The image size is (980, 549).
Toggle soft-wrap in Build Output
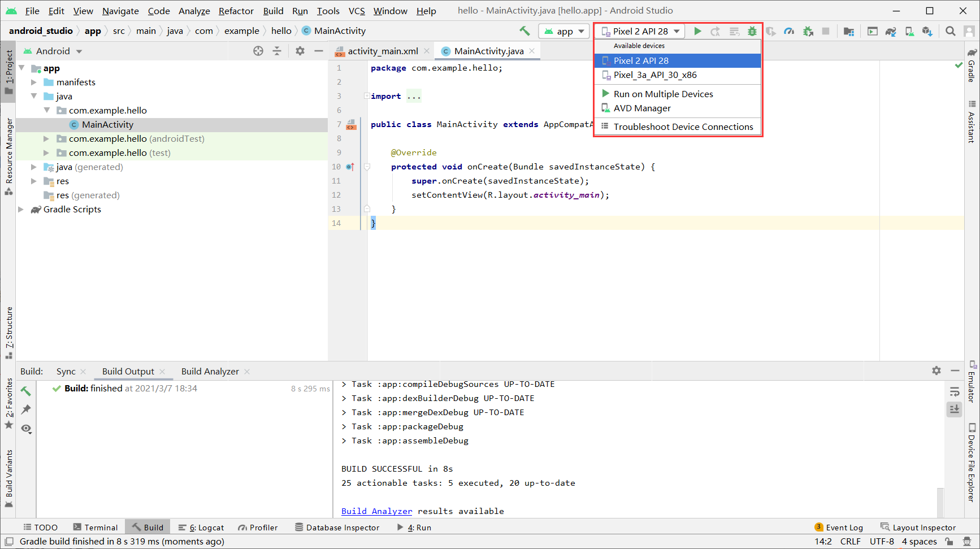point(955,391)
